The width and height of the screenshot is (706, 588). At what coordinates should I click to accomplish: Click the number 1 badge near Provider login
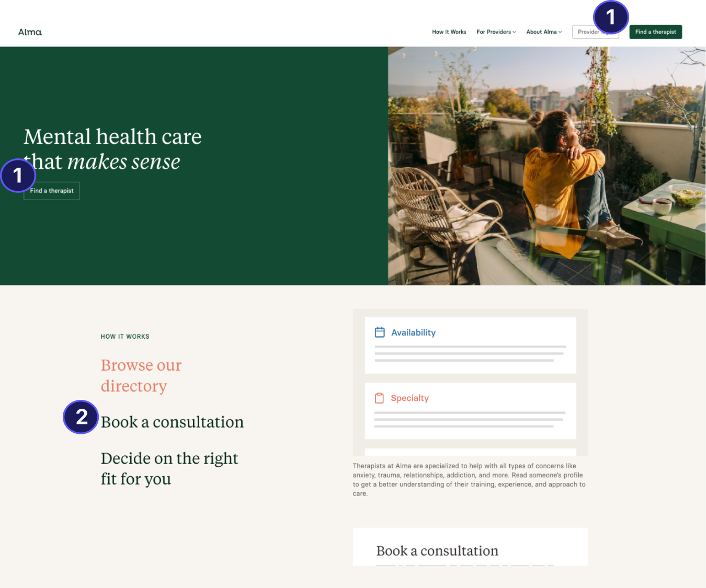pos(610,17)
